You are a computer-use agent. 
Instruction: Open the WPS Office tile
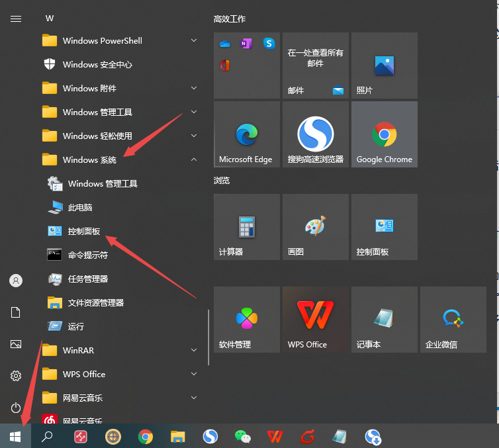(315, 320)
